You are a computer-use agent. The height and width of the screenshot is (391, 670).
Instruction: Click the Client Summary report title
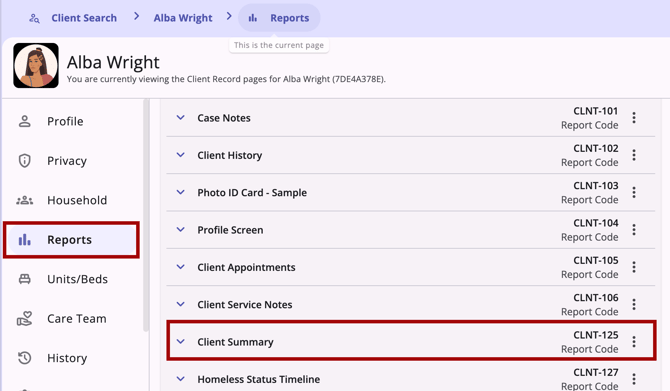(235, 342)
